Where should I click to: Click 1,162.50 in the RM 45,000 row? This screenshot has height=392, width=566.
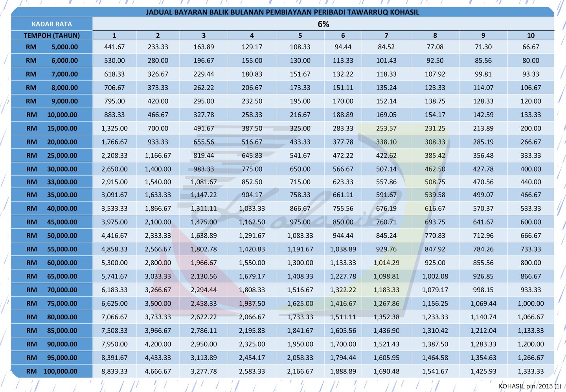point(252,222)
